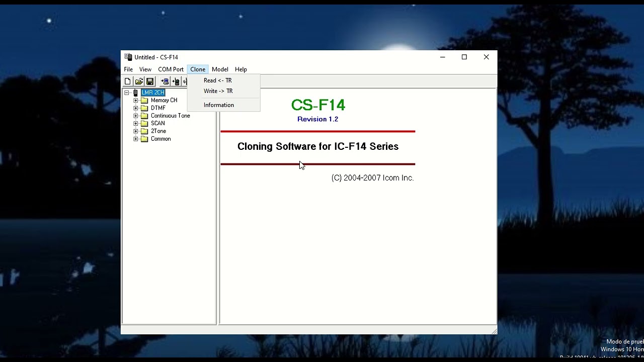The image size is (644, 362).
Task: Select the SCAN tree label
Action: (158, 124)
